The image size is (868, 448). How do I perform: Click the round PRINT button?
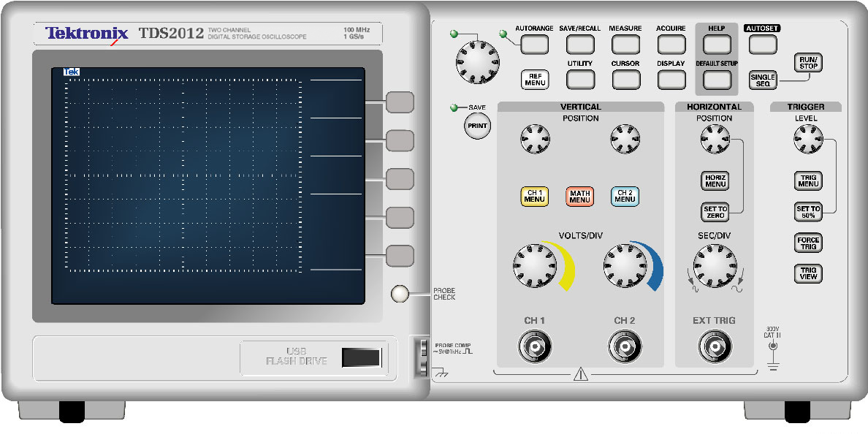477,126
